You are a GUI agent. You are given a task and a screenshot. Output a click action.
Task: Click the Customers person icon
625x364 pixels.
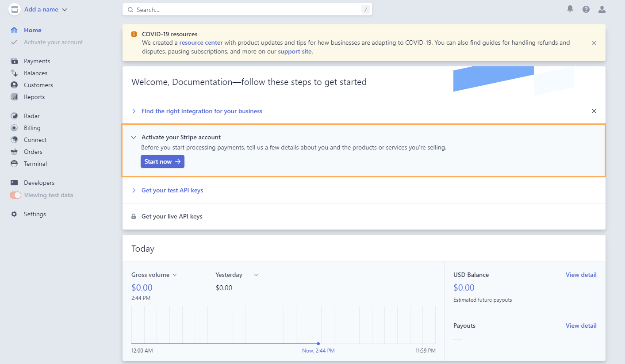point(15,85)
